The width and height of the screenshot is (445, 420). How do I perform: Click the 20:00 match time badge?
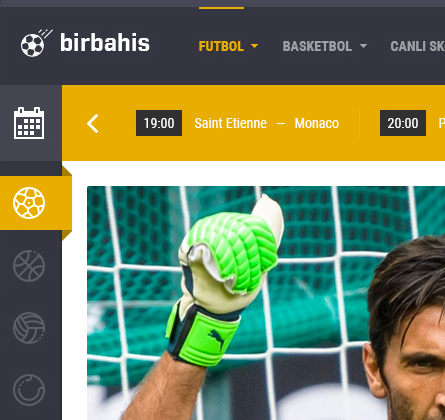click(x=403, y=123)
